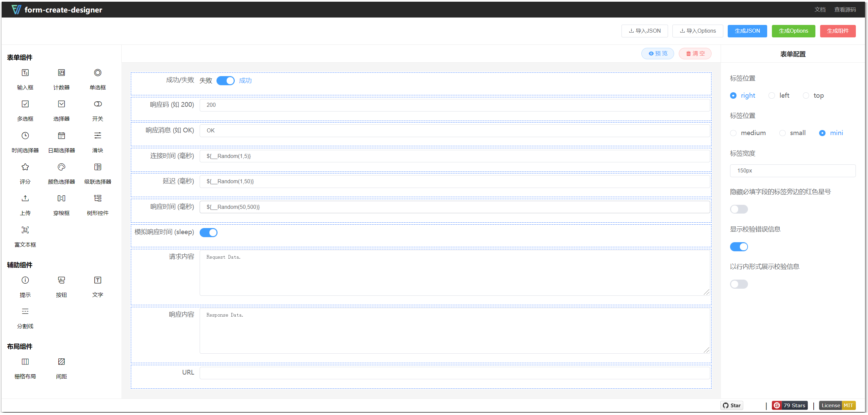Click the 生成JSON button
Viewport: 868px width, 415px height.
coord(747,31)
